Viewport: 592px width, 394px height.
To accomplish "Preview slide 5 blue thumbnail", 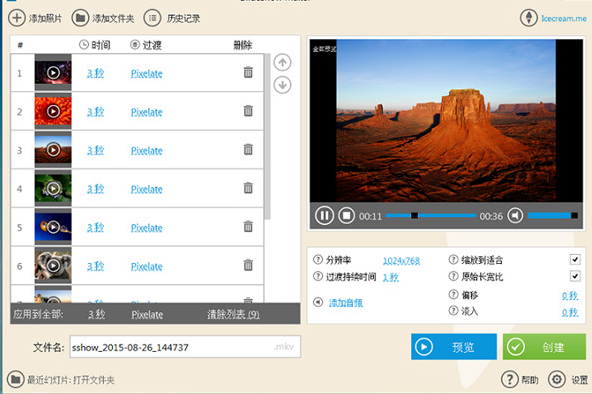I will pyautogui.click(x=53, y=227).
